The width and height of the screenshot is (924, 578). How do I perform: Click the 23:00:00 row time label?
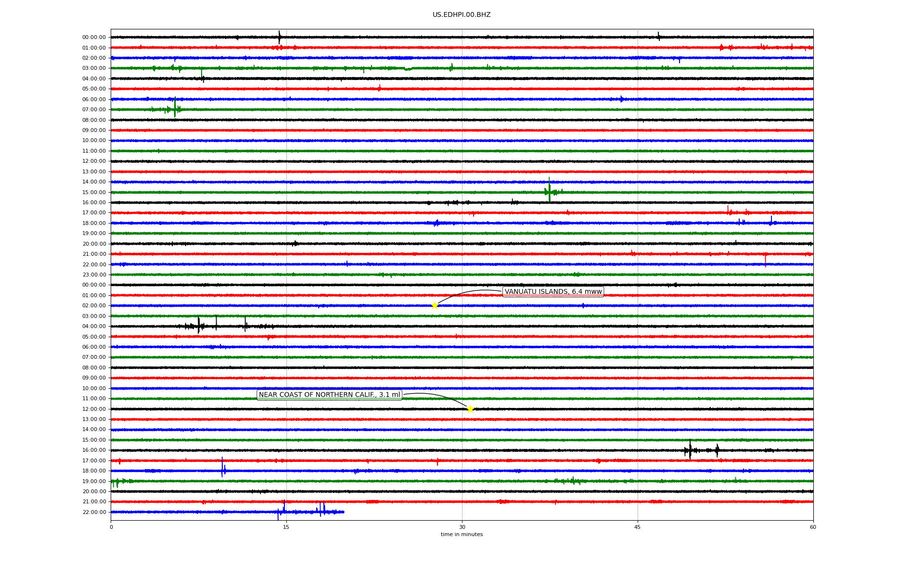[94, 275]
